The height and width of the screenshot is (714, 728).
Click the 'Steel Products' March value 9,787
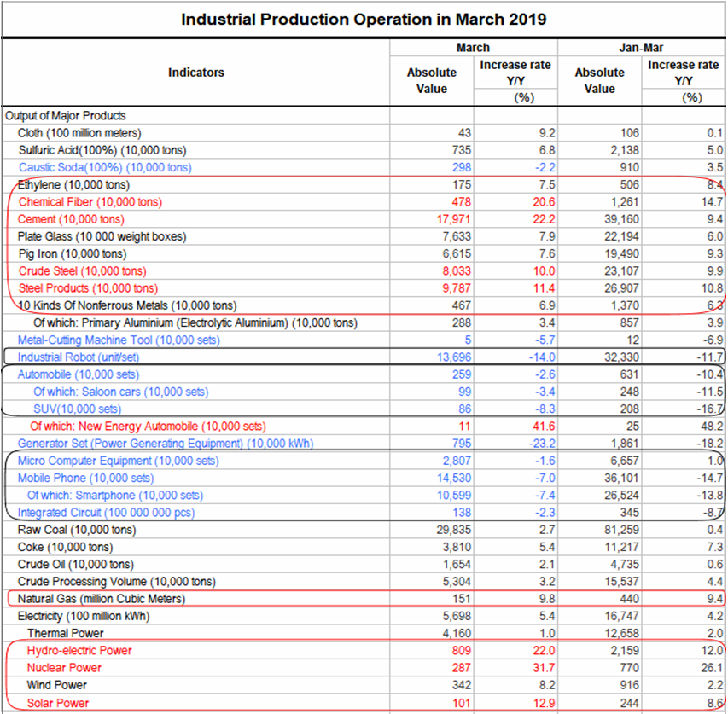448,288
